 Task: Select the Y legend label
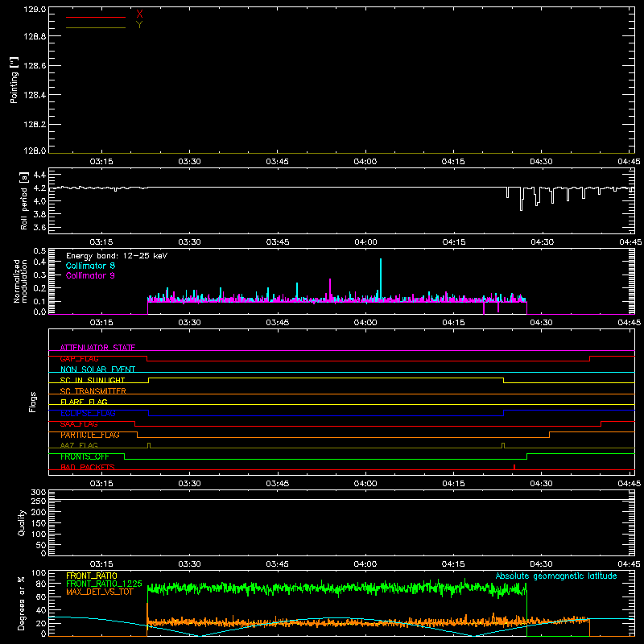tap(139, 25)
